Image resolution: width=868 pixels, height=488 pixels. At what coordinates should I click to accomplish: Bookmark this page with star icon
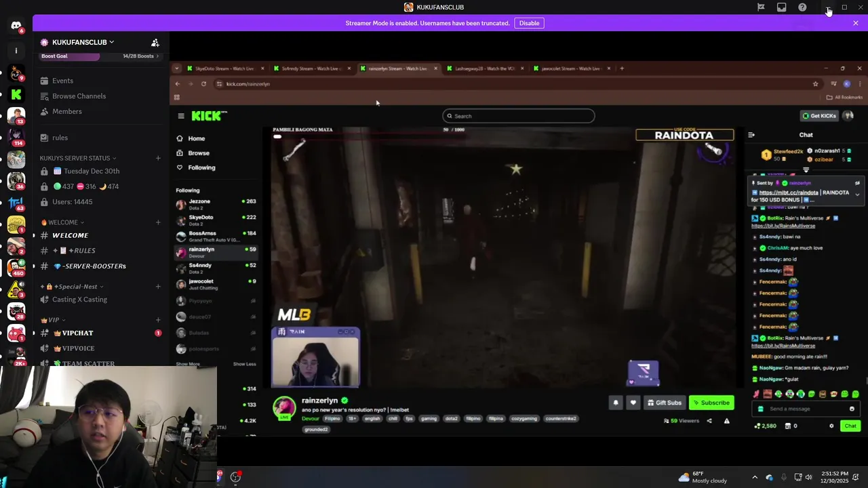point(815,84)
